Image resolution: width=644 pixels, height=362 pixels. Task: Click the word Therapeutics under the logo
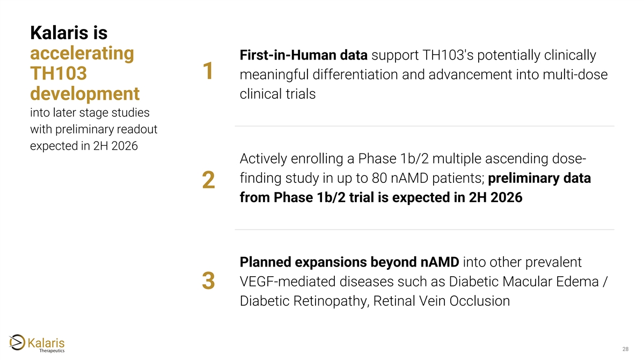tap(53, 351)
